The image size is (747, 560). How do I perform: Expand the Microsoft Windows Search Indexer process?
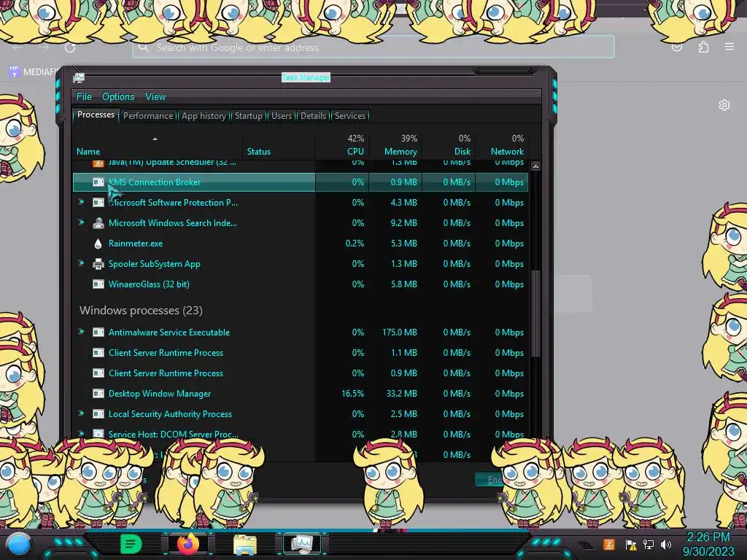[82, 222]
